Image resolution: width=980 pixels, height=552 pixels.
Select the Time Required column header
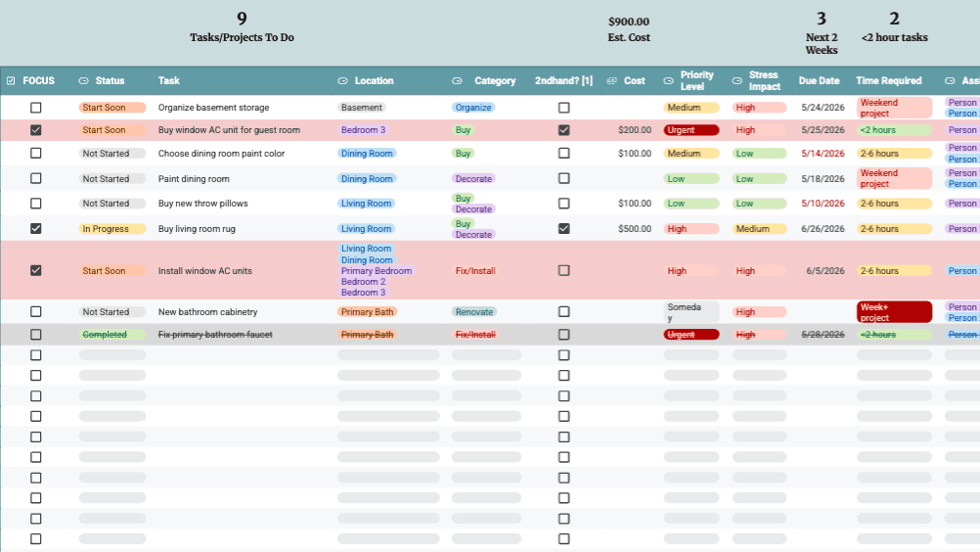(x=889, y=80)
